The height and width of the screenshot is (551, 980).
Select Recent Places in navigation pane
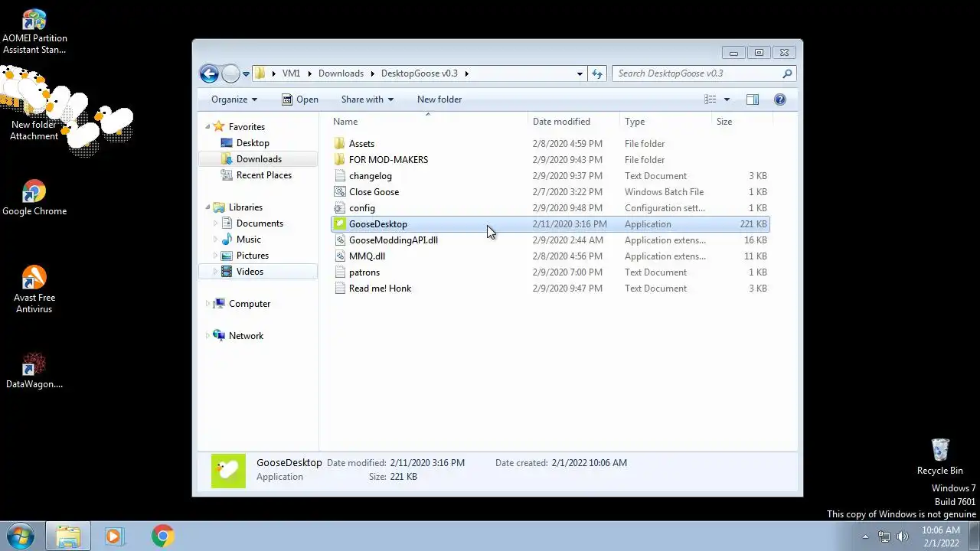click(x=264, y=175)
